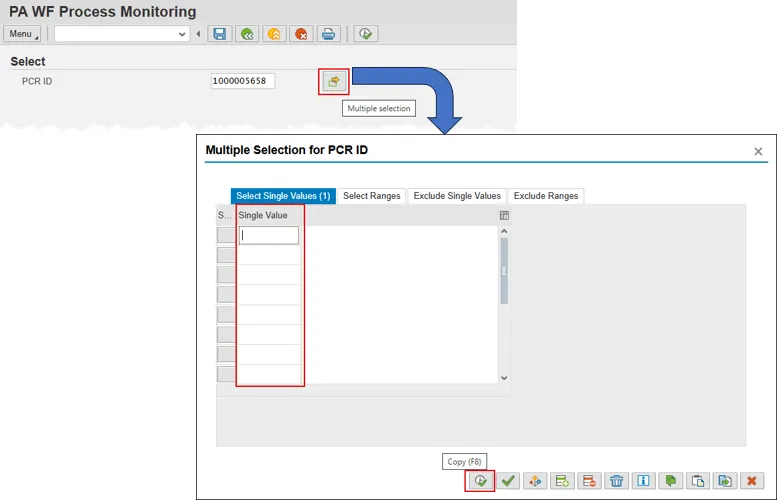This screenshot has width=777, height=500.
Task: Click the Select section heading
Action: point(28,61)
